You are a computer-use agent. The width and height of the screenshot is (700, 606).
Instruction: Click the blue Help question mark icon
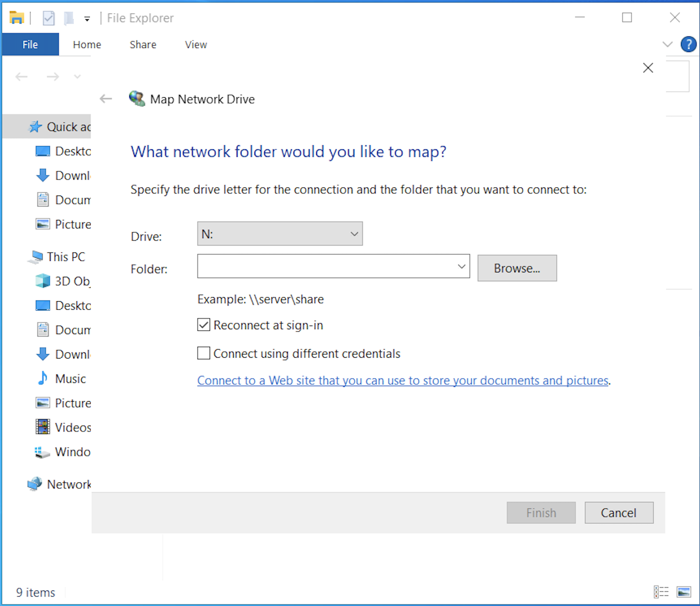click(x=688, y=44)
